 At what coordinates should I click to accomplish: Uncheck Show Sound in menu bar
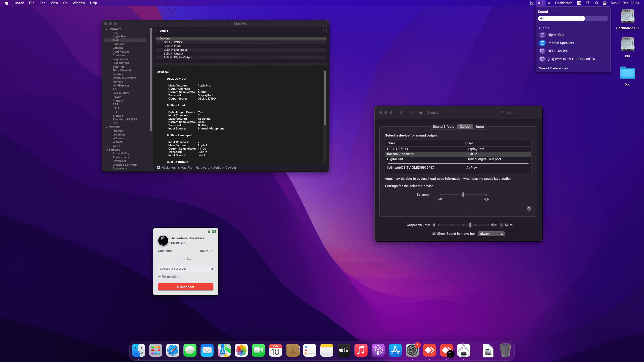pyautogui.click(x=434, y=234)
